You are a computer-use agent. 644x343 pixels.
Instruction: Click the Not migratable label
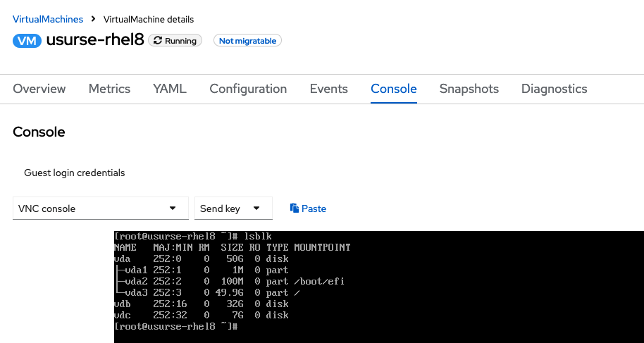(x=247, y=41)
